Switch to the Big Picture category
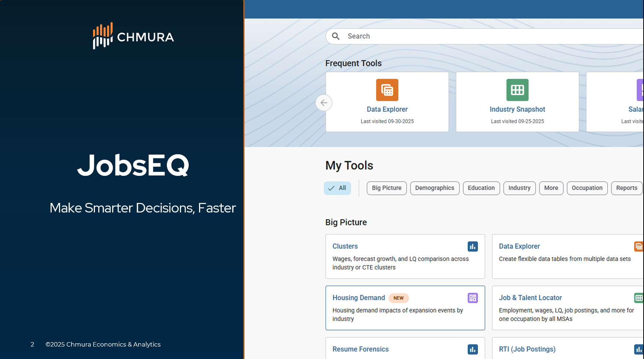This screenshot has height=359, width=644. 386,188
